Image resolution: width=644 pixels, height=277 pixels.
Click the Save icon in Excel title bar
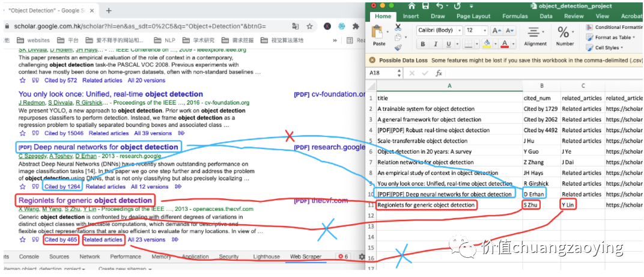[x=425, y=6]
